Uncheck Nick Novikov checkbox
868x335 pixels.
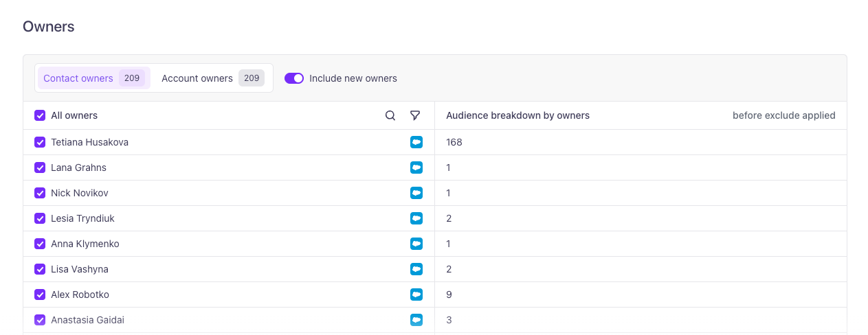[40, 193]
